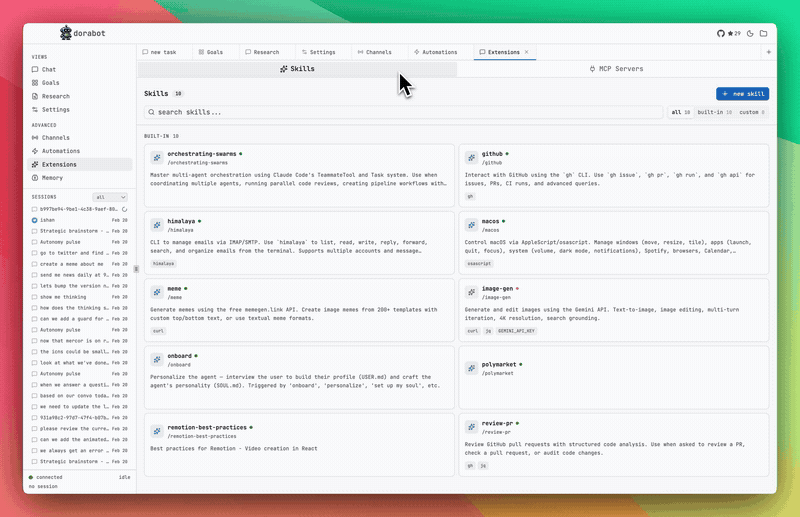
Task: Switch to the Research tab
Action: point(266,52)
